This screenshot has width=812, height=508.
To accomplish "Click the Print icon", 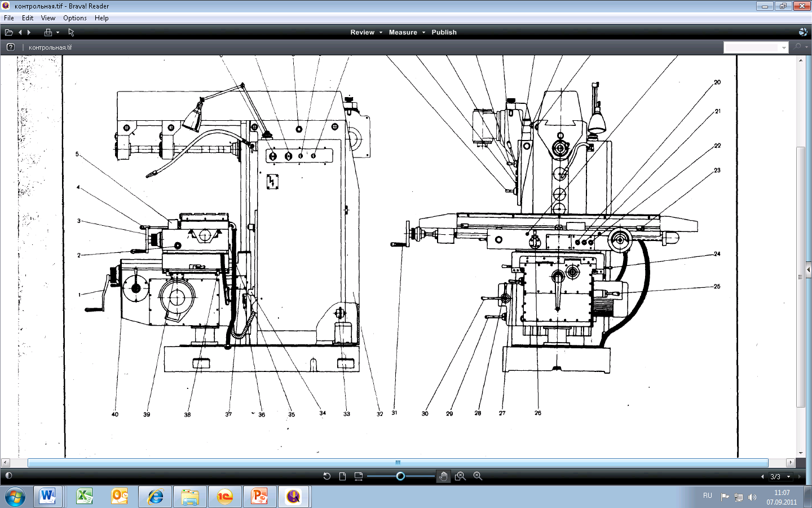I will tap(48, 33).
